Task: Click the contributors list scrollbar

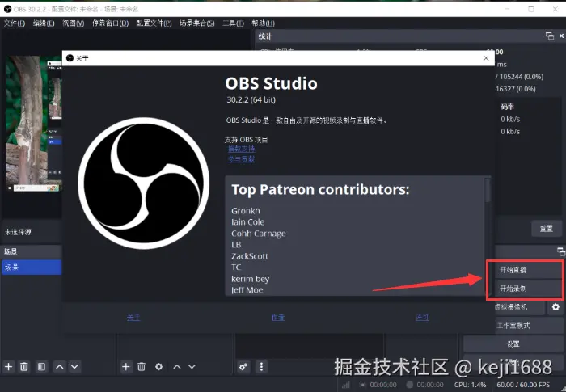Action: point(488,191)
